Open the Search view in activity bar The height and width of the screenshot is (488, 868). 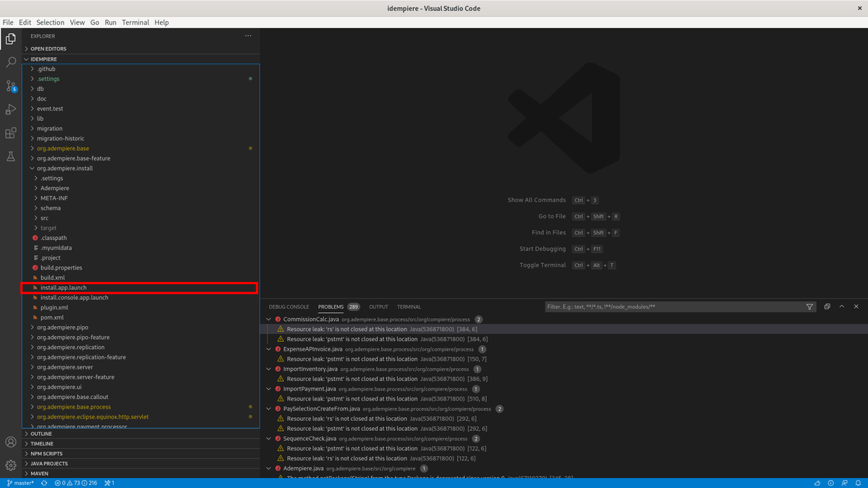click(x=11, y=62)
